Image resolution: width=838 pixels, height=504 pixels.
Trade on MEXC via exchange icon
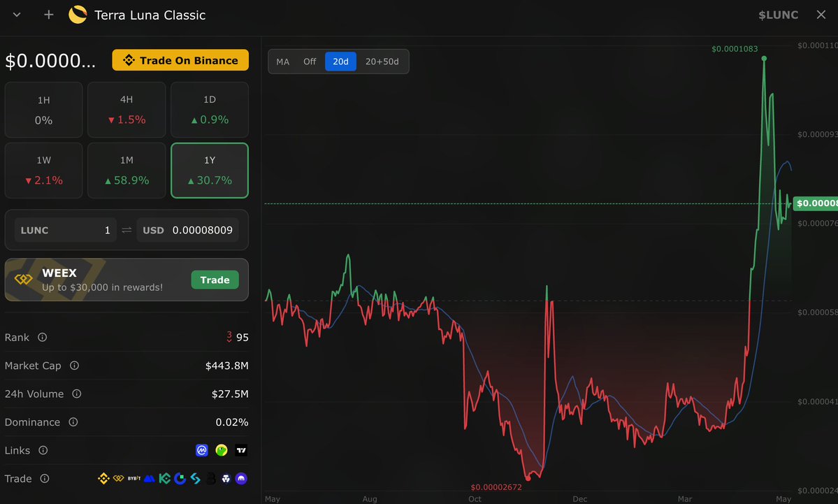(x=149, y=479)
